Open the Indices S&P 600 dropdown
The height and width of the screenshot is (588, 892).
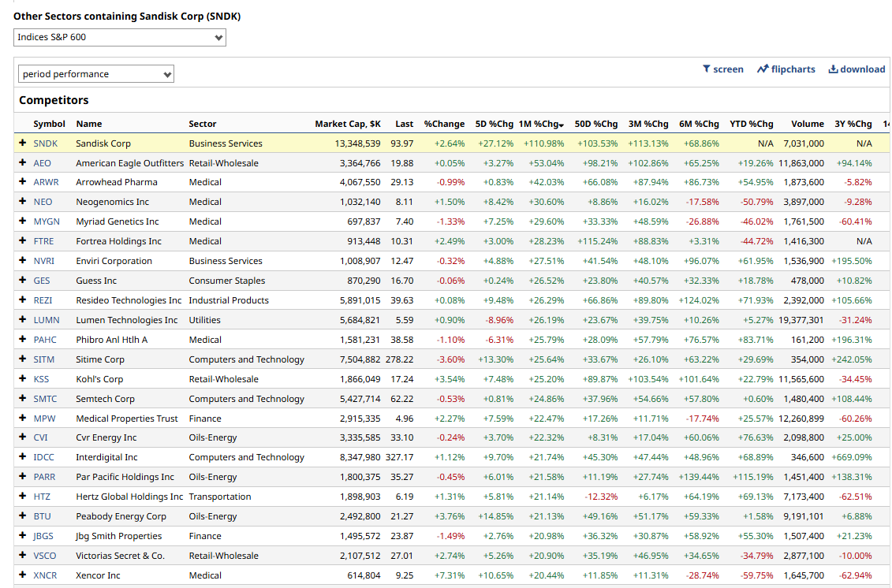(120, 37)
